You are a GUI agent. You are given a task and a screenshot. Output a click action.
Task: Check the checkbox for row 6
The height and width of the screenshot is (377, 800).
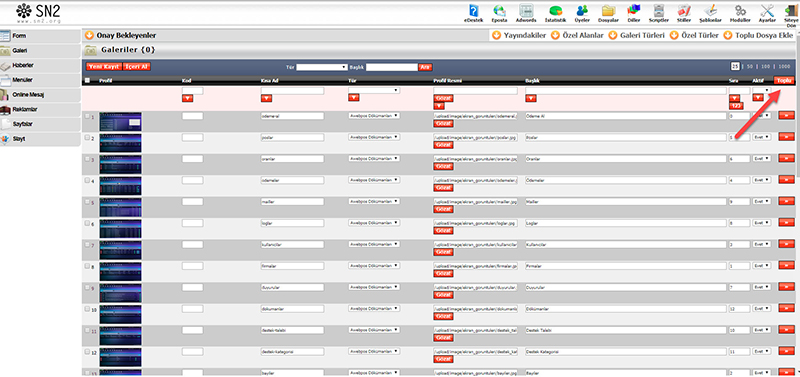tap(87, 223)
